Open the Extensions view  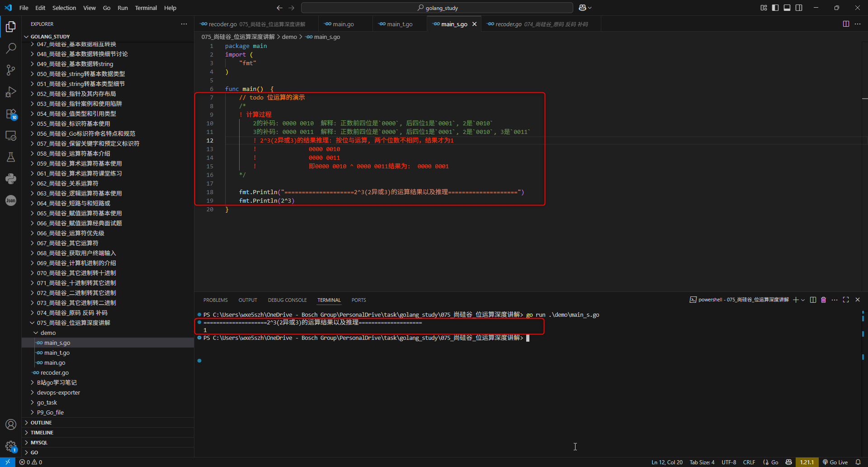click(x=11, y=114)
